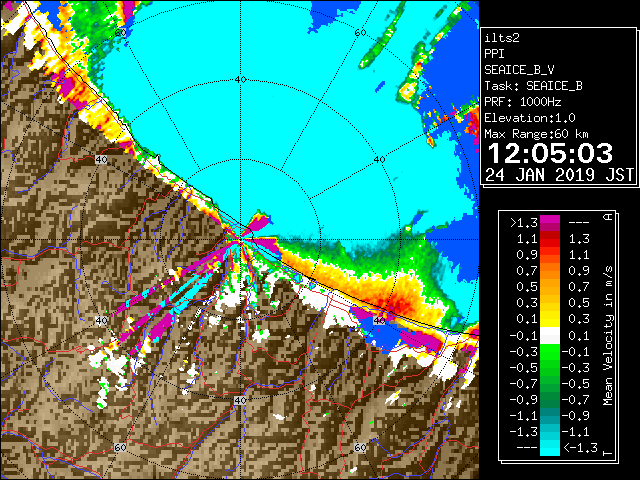Click the '<-1.3' legend label

click(x=581, y=448)
